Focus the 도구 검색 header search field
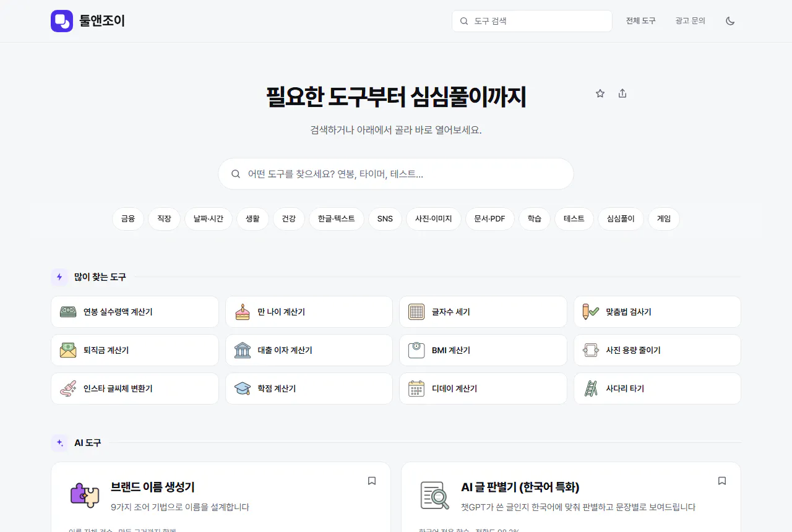The width and height of the screenshot is (792, 532). (x=532, y=21)
